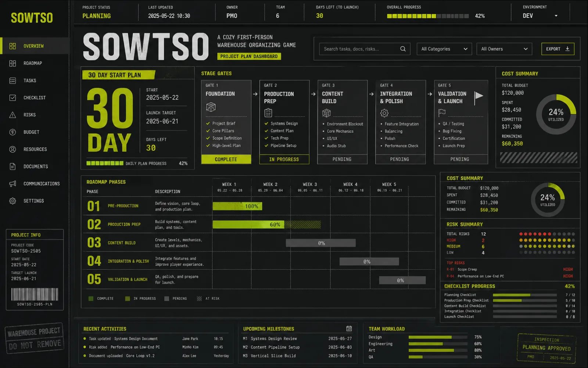
Task: Click the Production Prep clipboard icon
Action: (x=268, y=113)
